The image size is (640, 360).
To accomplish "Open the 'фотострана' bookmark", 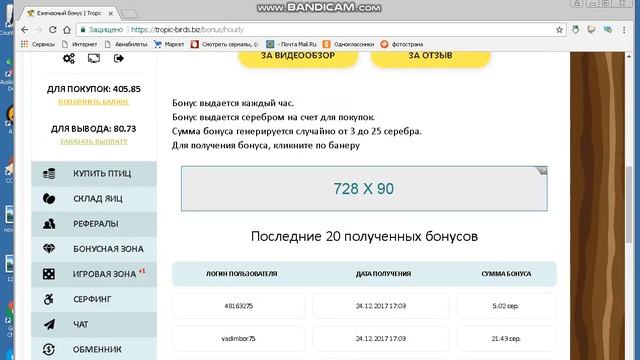I will (402, 44).
